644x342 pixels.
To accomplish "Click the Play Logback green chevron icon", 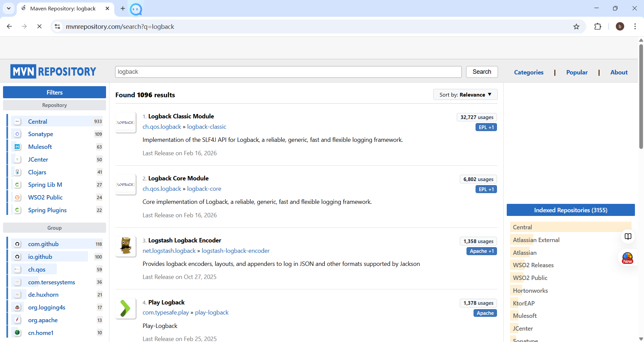I will click(126, 308).
